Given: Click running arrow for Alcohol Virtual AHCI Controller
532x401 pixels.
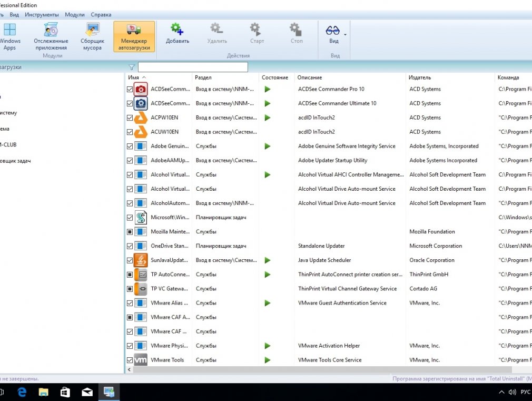Looking at the screenshot, I should (x=268, y=175).
